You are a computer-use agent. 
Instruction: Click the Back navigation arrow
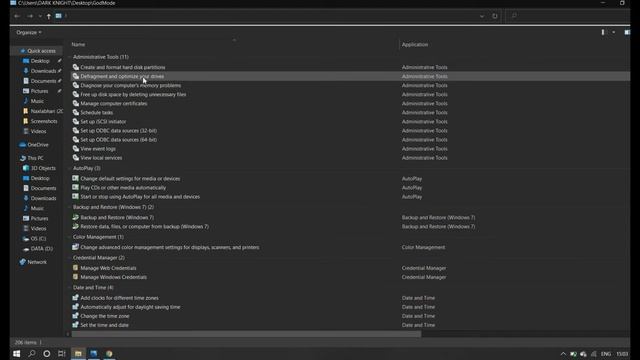(17, 16)
